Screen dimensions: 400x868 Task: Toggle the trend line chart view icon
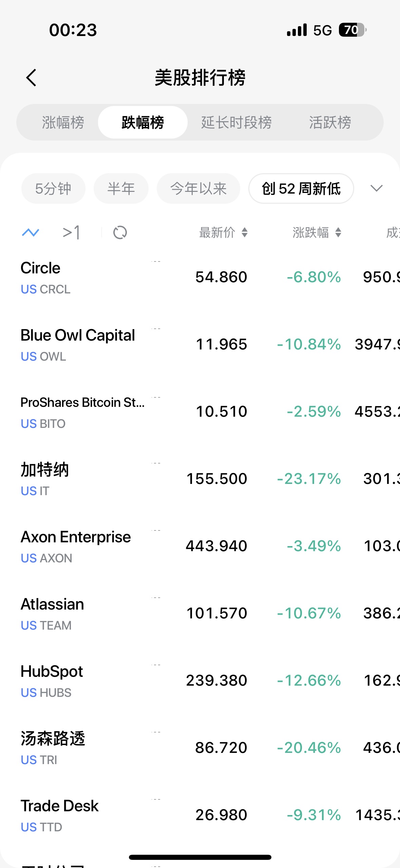tap(31, 233)
